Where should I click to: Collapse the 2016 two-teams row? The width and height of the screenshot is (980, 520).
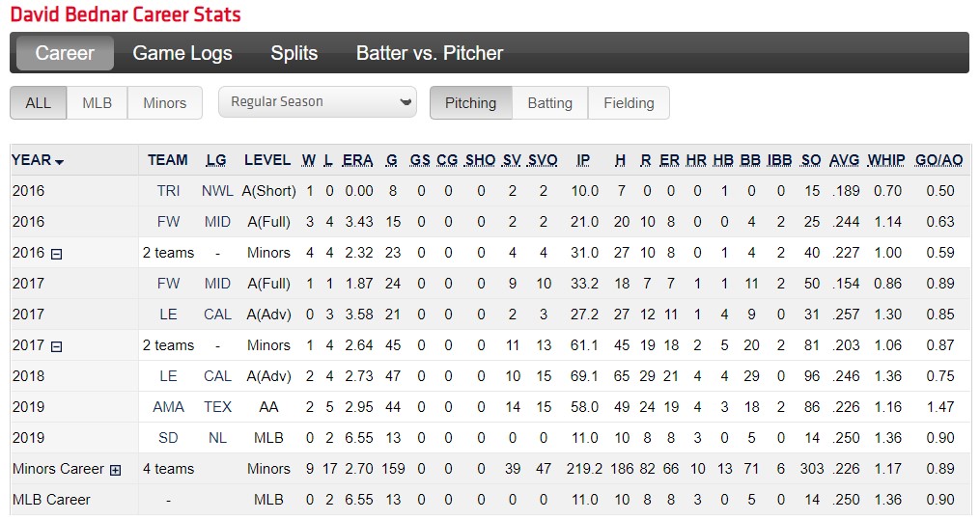(56, 254)
